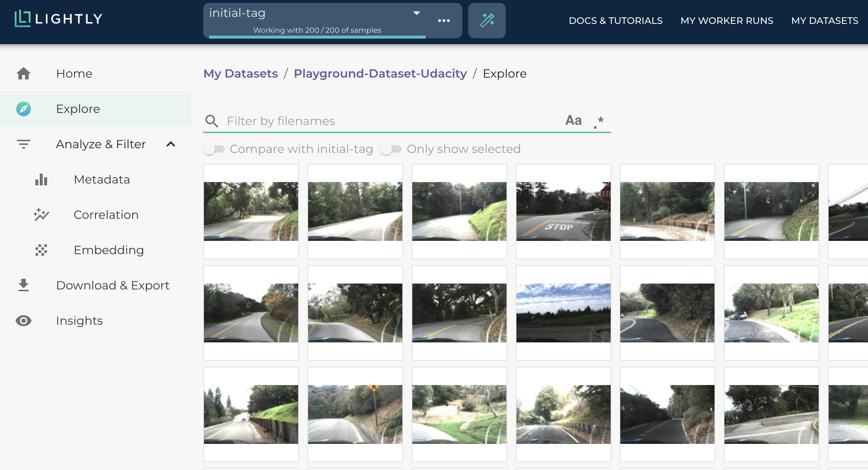Open the initial-tag dropdown

point(315,13)
